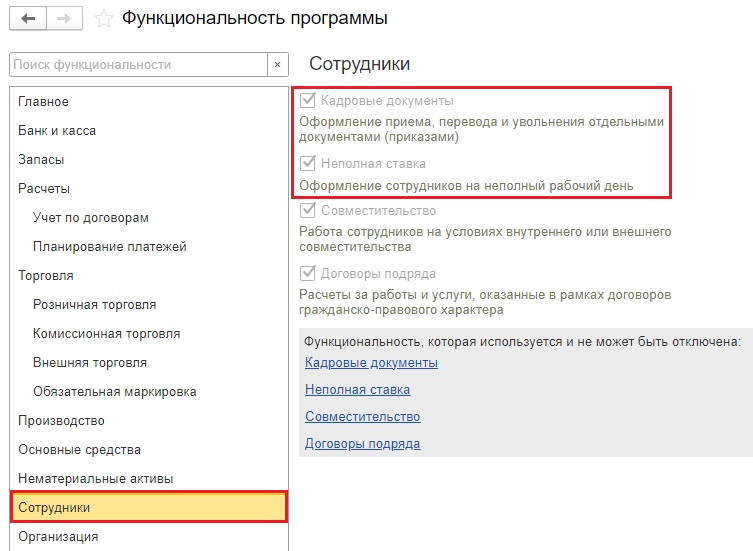This screenshot has height=551, width=753.
Task: Go back with the left arrow button
Action: (28, 19)
